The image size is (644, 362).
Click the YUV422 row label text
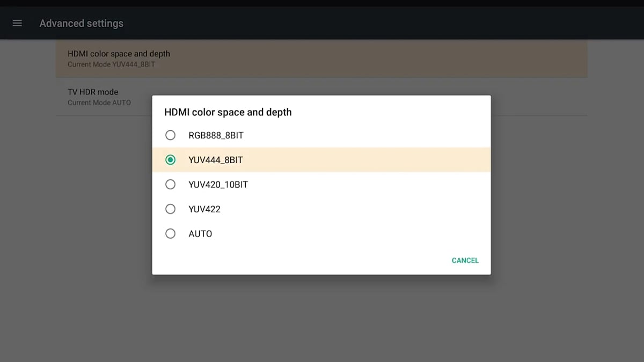point(204,209)
